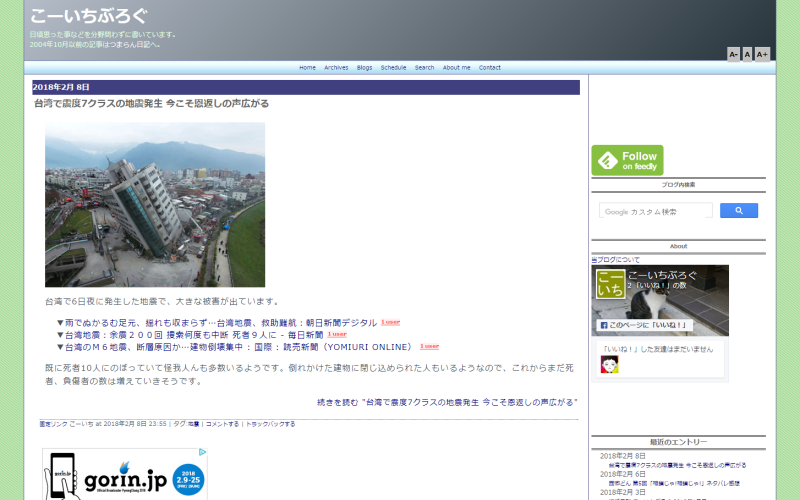Open the About me navigation link
The width and height of the screenshot is (800, 500).
point(456,67)
